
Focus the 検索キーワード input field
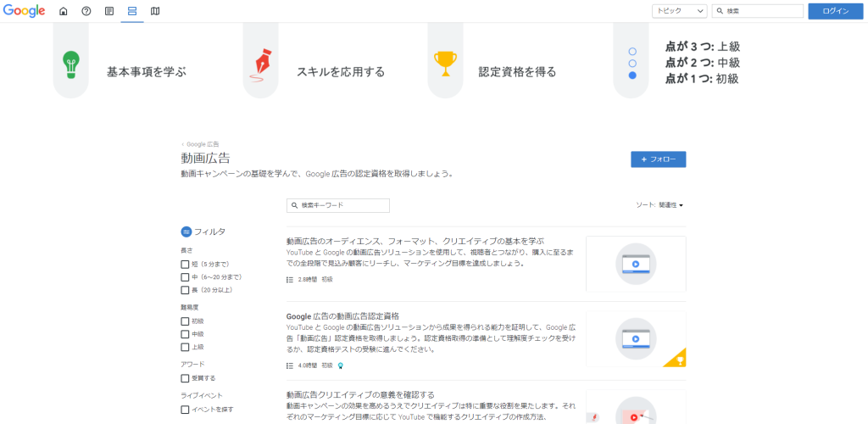pyautogui.click(x=338, y=205)
